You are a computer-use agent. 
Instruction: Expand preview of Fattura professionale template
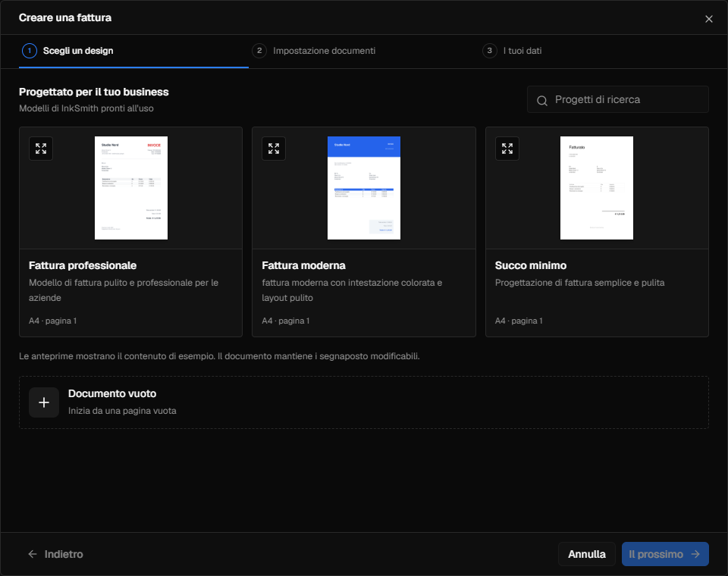(x=41, y=149)
